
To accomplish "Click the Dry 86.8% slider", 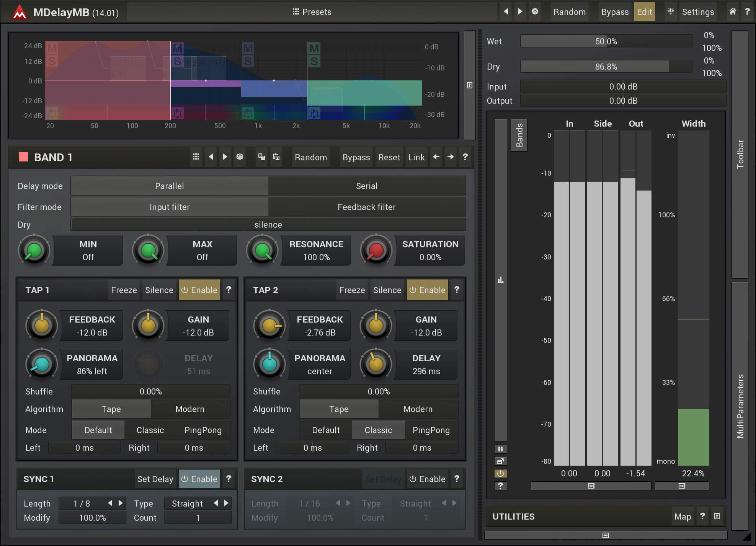I will (x=606, y=67).
